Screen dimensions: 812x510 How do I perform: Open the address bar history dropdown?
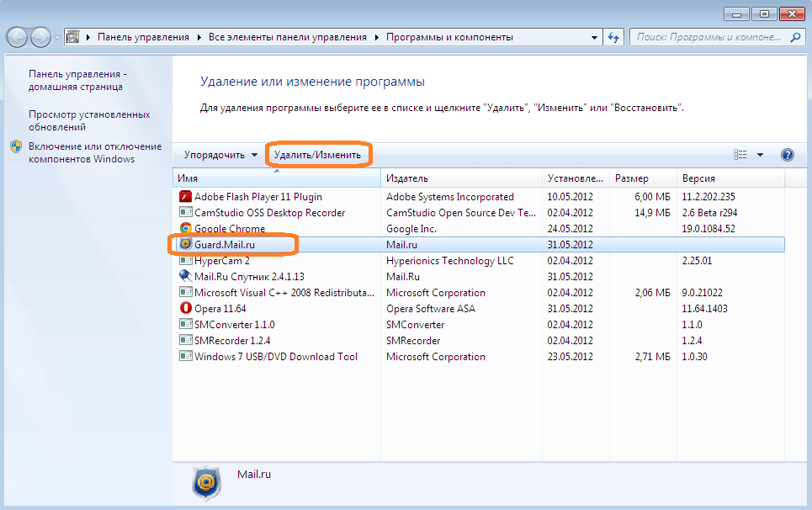(594, 38)
